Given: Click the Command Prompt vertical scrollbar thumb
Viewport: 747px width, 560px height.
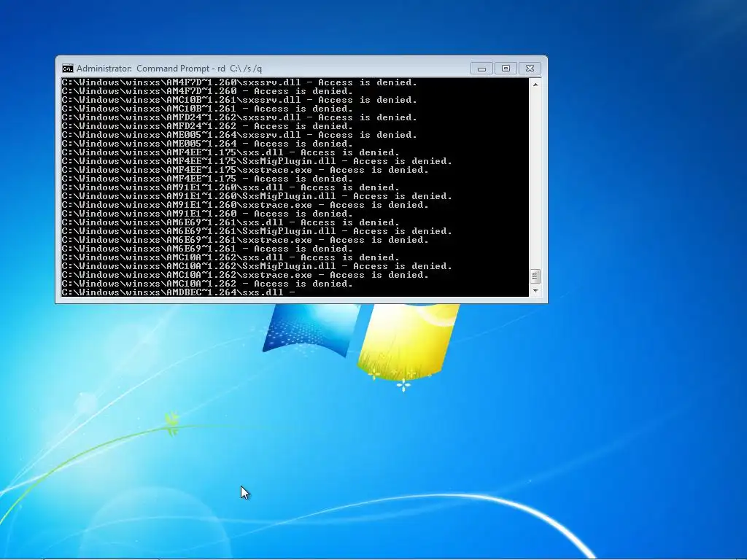Looking at the screenshot, I should (535, 276).
